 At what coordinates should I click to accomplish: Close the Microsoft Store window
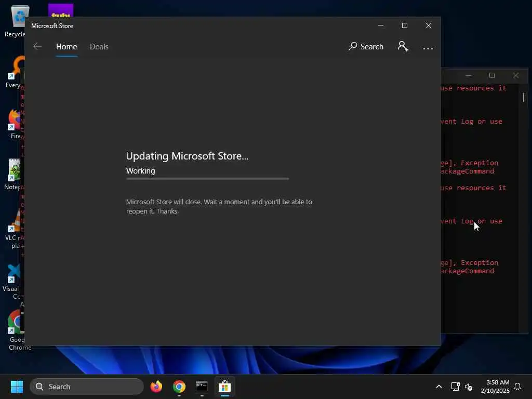tap(429, 25)
